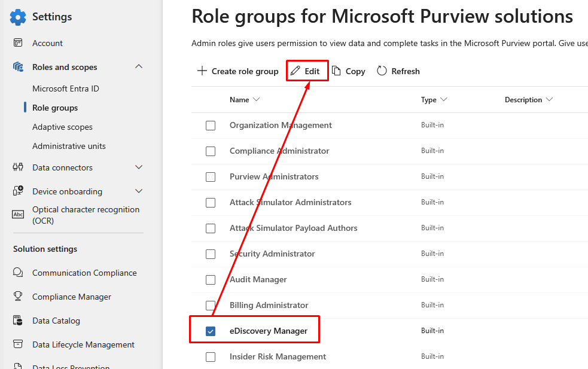
Task: Check the Insider Risk Management checkbox
Action: [x=211, y=356]
